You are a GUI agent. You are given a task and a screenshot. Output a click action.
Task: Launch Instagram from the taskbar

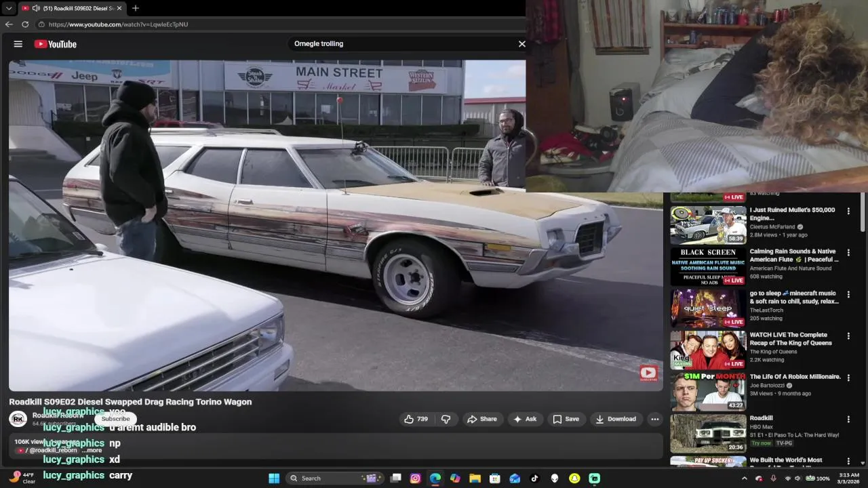point(416,478)
